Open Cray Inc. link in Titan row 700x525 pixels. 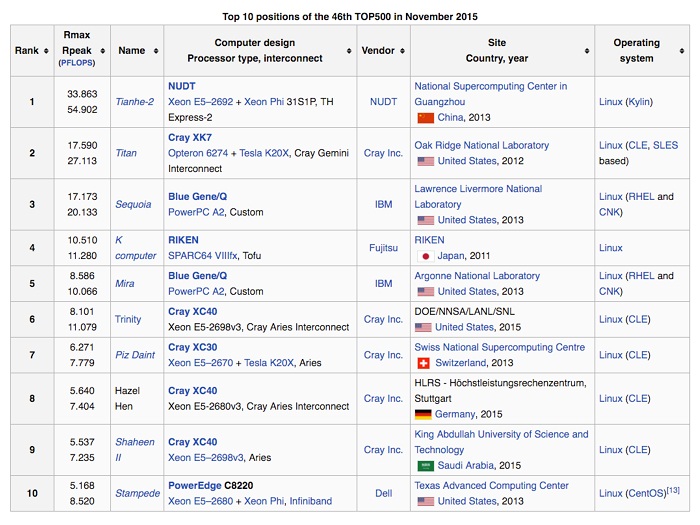click(383, 153)
